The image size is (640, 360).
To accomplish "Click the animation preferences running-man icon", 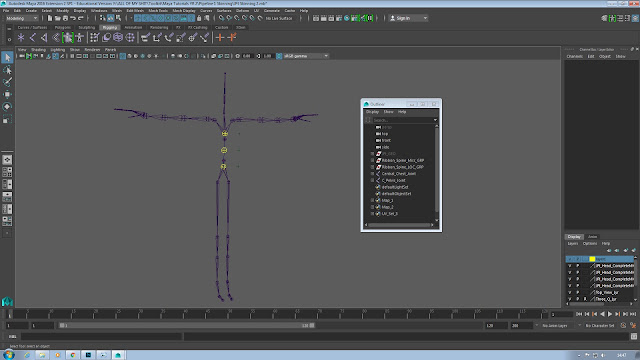I will (x=633, y=325).
